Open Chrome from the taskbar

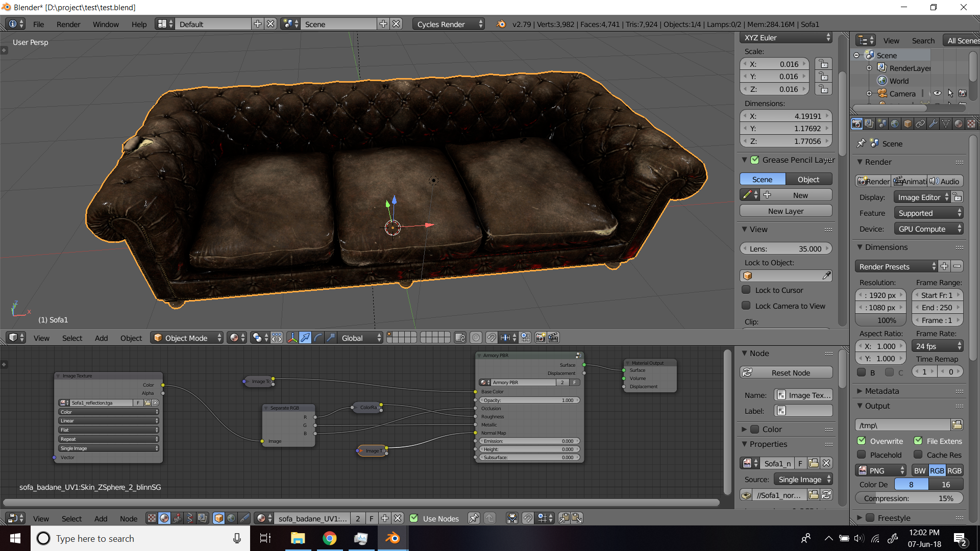[x=330, y=538]
